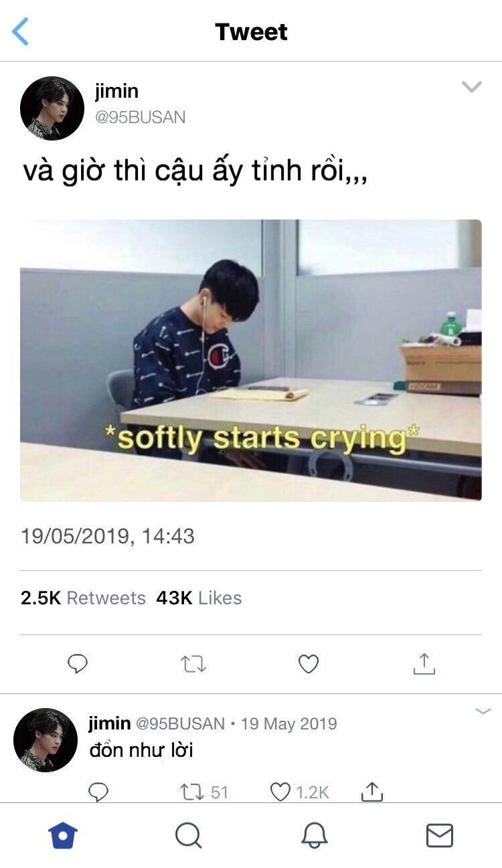Switch to the Search tab
The width and height of the screenshot is (502, 868).
[x=188, y=835]
